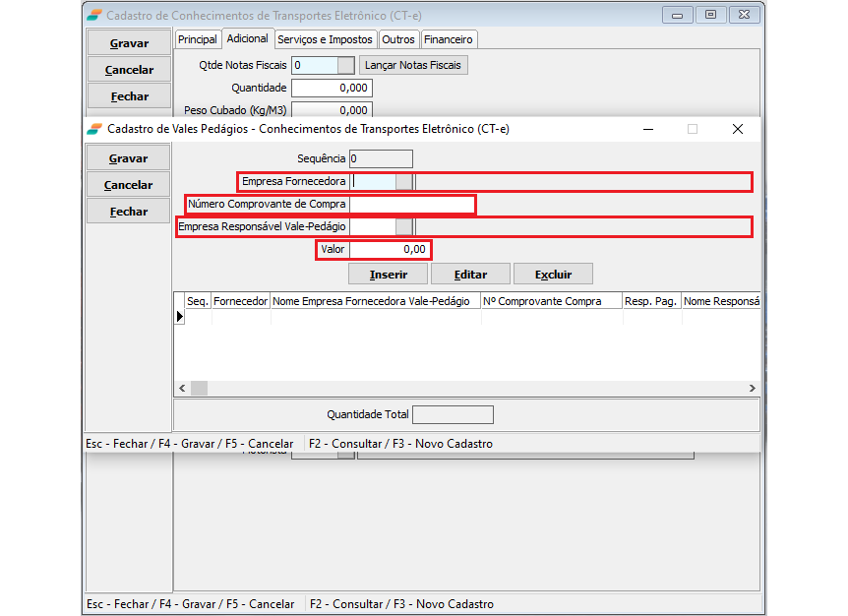Click the Editar button
848x616 pixels.
pos(470,275)
